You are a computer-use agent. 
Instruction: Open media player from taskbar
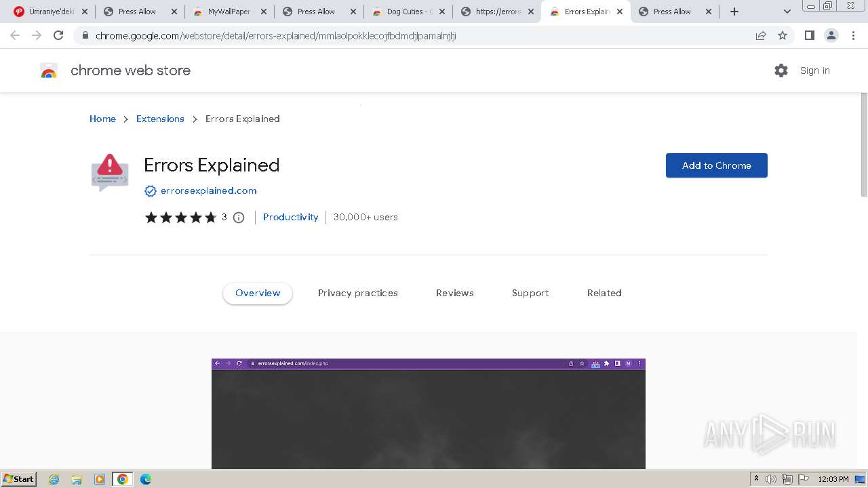tap(100, 479)
